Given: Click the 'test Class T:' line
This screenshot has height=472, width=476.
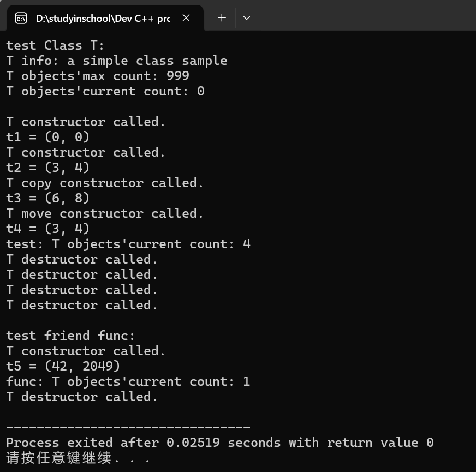Looking at the screenshot, I should [x=55, y=45].
